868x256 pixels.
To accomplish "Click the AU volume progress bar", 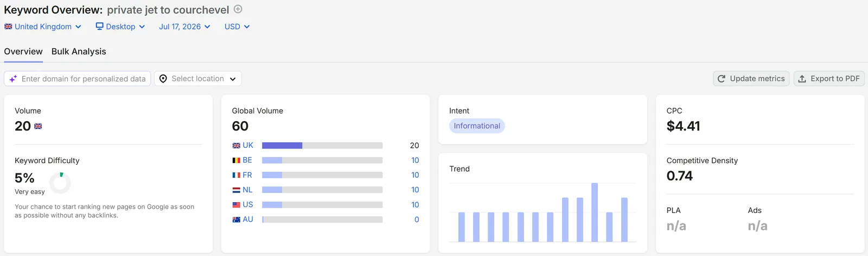I will click(322, 220).
